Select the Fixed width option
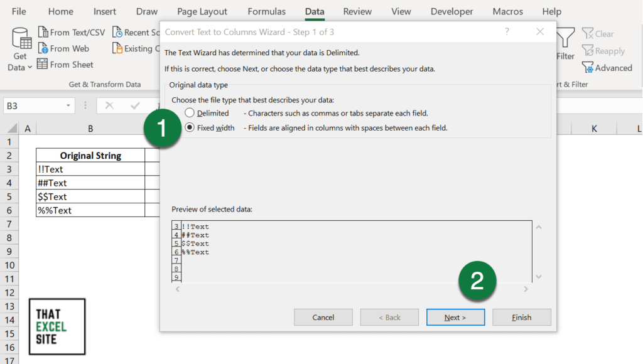The image size is (643, 364). click(190, 127)
